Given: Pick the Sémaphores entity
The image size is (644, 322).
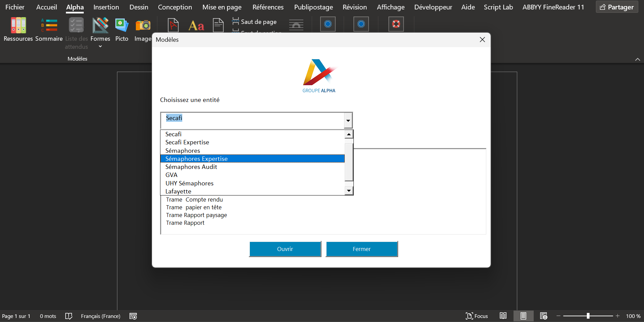Looking at the screenshot, I should pyautogui.click(x=253, y=151).
